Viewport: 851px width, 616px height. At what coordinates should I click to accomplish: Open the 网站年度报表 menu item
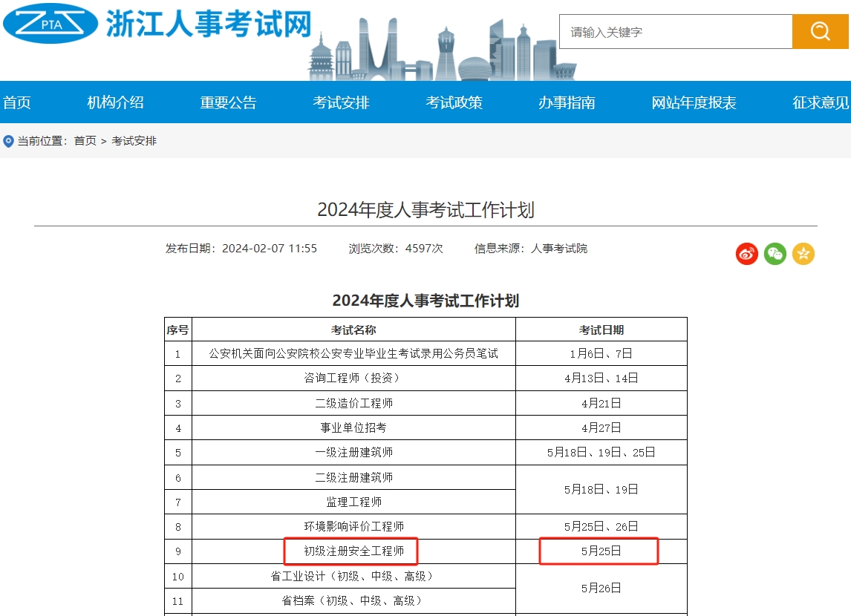pos(694,102)
